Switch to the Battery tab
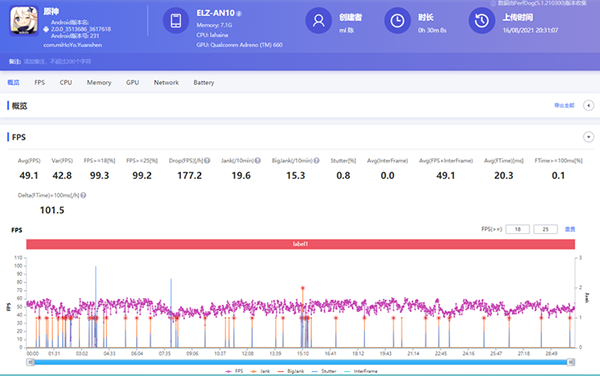 [204, 83]
